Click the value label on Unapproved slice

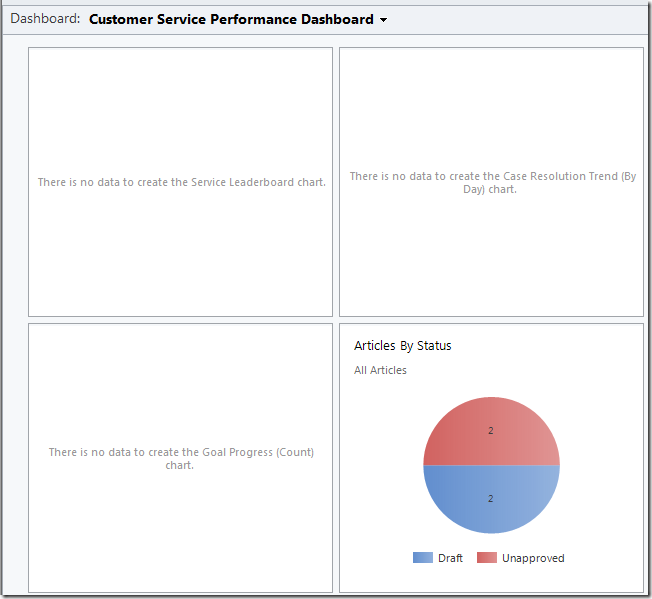click(491, 431)
